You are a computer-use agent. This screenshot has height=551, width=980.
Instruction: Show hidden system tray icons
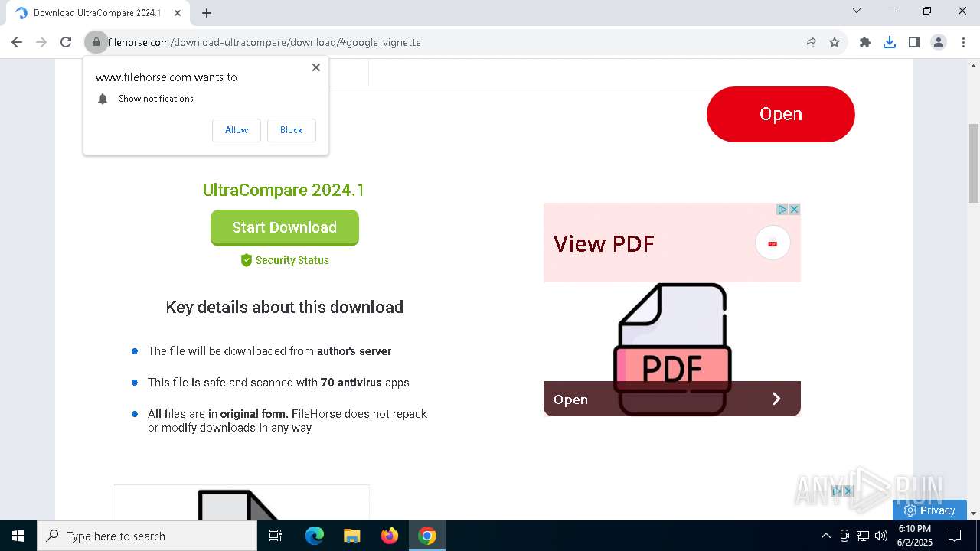click(x=825, y=536)
